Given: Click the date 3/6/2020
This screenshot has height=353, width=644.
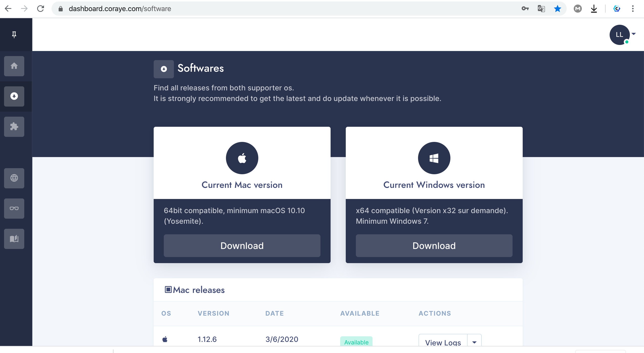Looking at the screenshot, I should pos(282,339).
